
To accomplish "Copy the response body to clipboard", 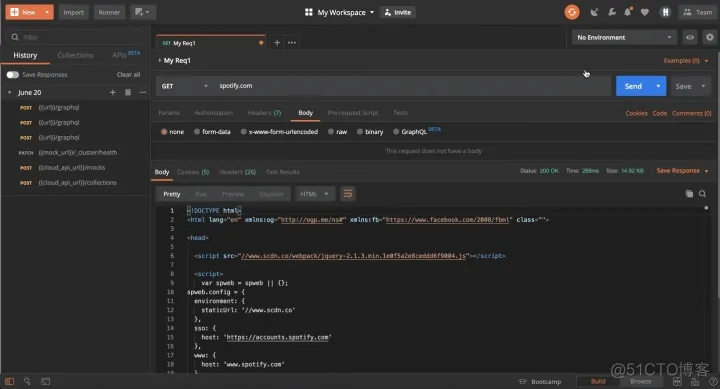I will 689,194.
